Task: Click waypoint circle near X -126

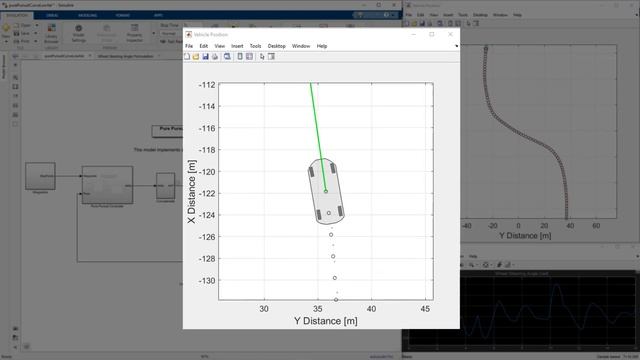Action: click(x=331, y=235)
